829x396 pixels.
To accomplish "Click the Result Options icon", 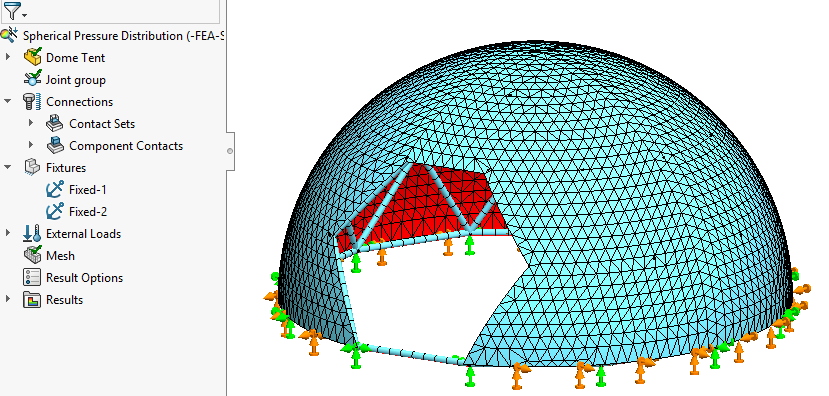I will coord(32,277).
